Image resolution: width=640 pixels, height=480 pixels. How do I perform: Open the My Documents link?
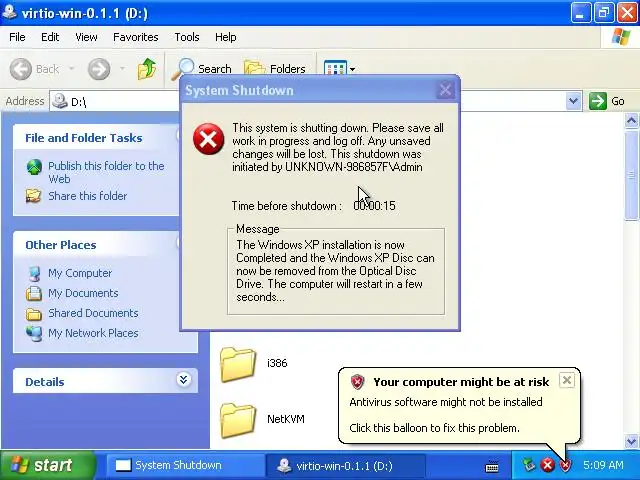[x=83, y=293]
